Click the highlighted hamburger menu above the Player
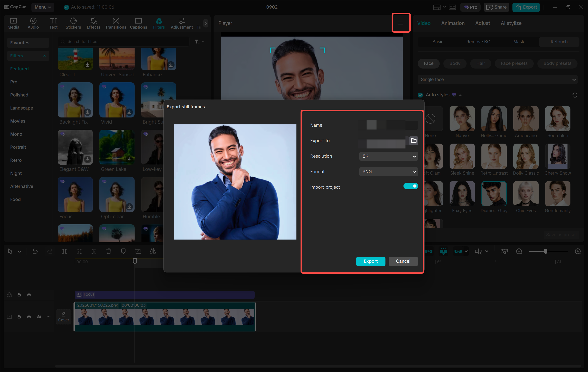Screen dimensions: 588x372 click(x=401, y=23)
